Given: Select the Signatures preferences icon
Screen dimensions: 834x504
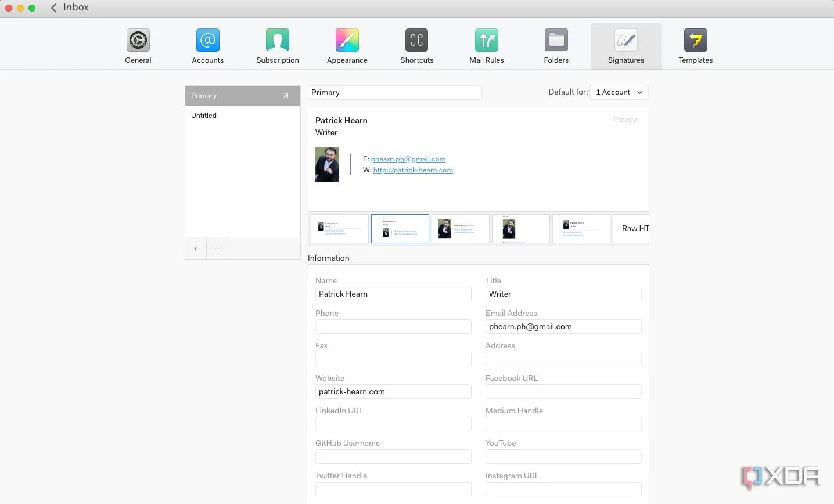Looking at the screenshot, I should [626, 40].
